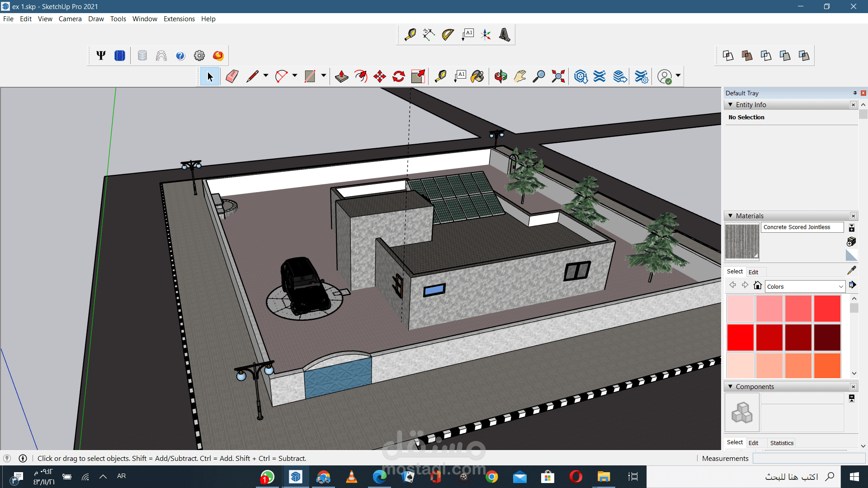Open the Camera menu
Image resolution: width=868 pixels, height=488 pixels.
coord(70,19)
